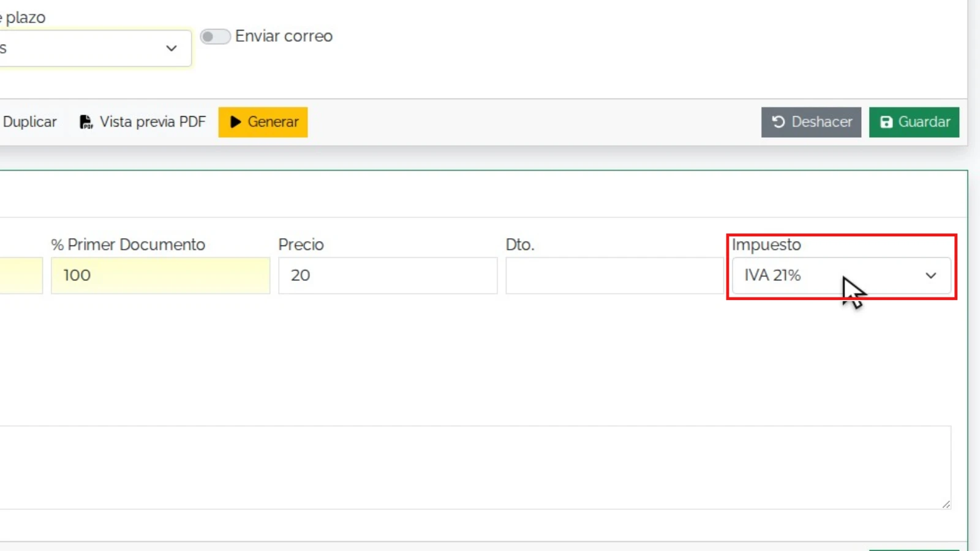
Task: Click the Precio label
Action: coord(301,245)
